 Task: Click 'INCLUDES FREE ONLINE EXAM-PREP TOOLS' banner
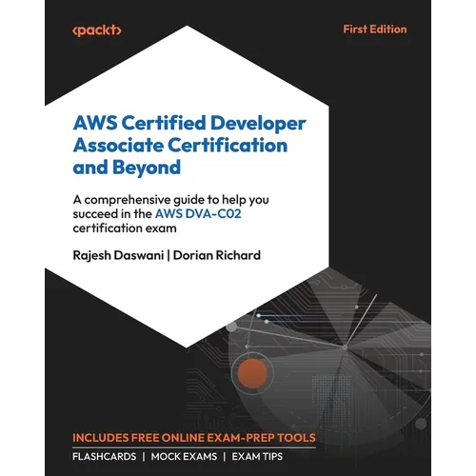click(x=194, y=438)
